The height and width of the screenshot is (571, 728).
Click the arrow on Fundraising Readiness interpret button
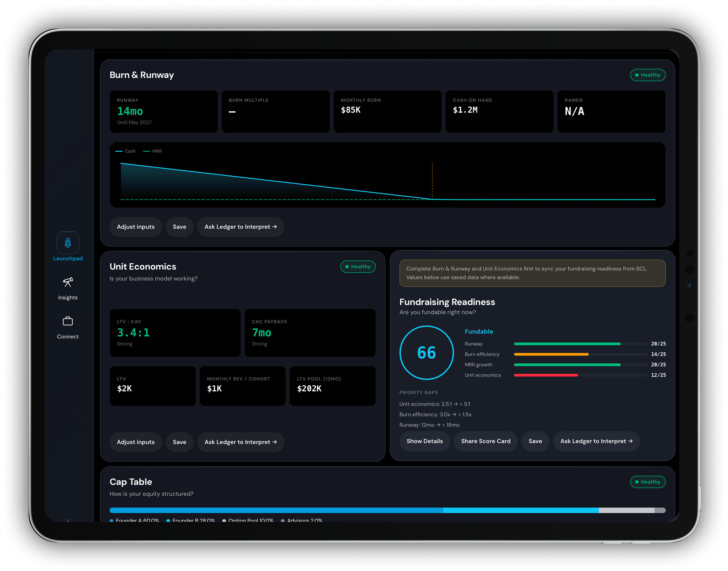point(631,441)
